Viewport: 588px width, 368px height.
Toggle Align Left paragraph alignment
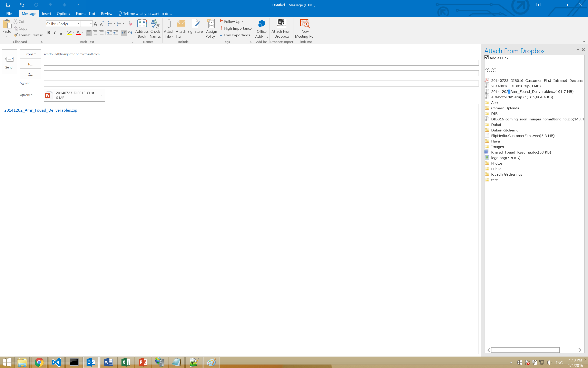point(89,33)
